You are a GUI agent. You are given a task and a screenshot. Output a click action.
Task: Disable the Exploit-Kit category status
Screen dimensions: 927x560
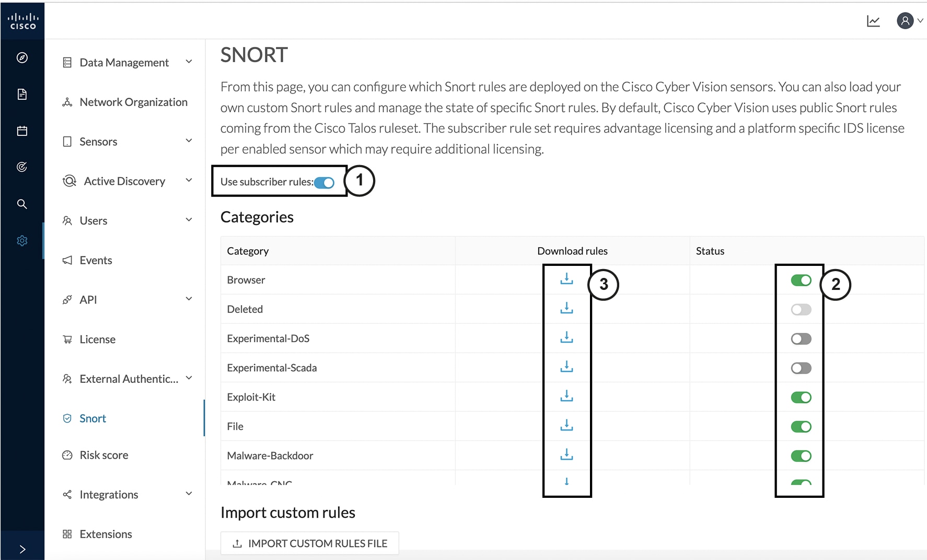801,398
